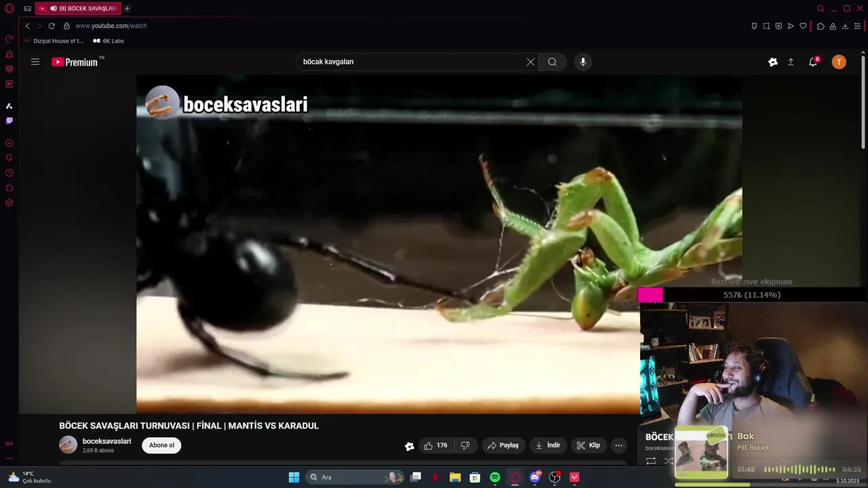The image size is (868, 488).
Task: Start voice search with the microphone icon
Action: click(x=583, y=62)
